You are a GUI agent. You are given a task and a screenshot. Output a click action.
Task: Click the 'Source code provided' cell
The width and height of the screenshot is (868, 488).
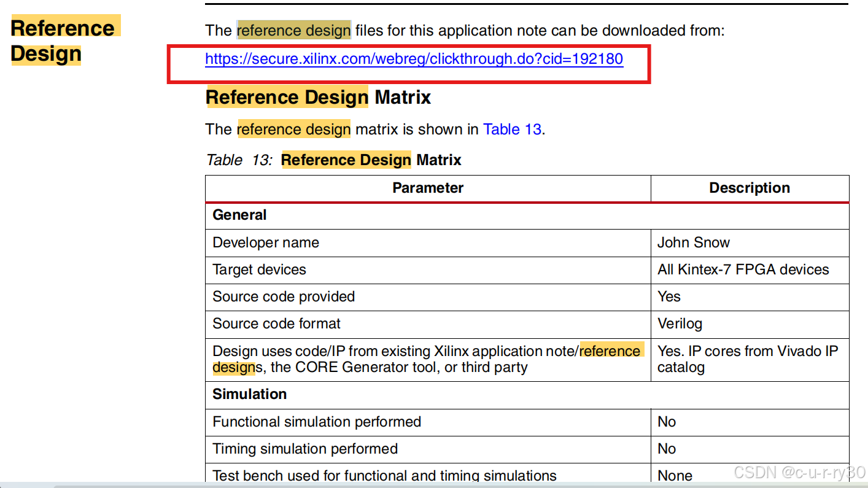coord(428,296)
